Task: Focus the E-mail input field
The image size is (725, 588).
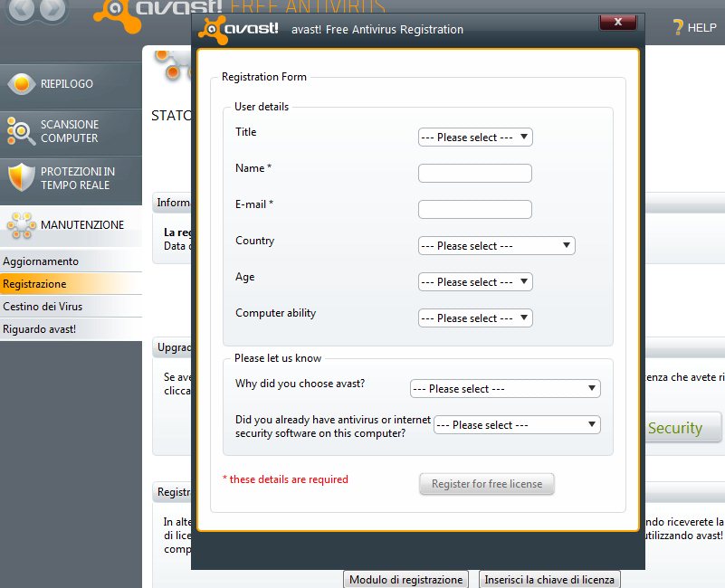Action: (475, 209)
